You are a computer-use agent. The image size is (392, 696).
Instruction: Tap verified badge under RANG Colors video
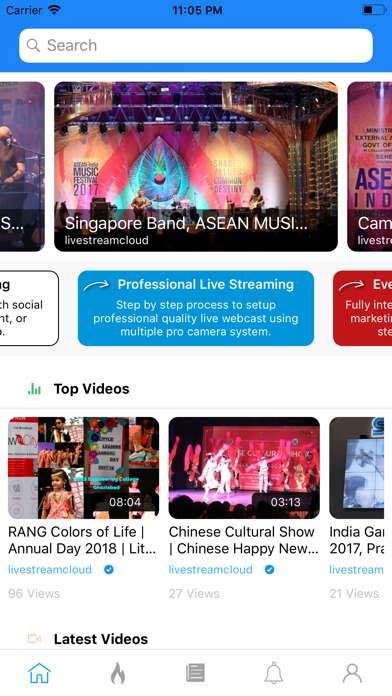pyautogui.click(x=109, y=569)
